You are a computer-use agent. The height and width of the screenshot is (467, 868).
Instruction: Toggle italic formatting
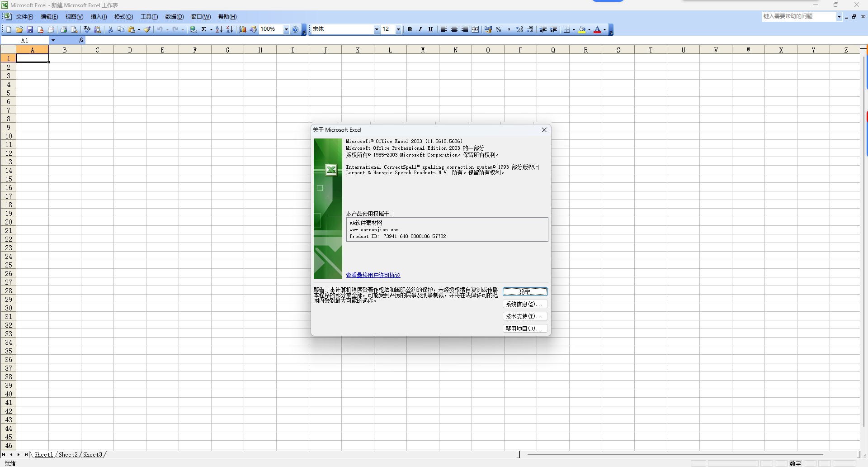pos(420,29)
